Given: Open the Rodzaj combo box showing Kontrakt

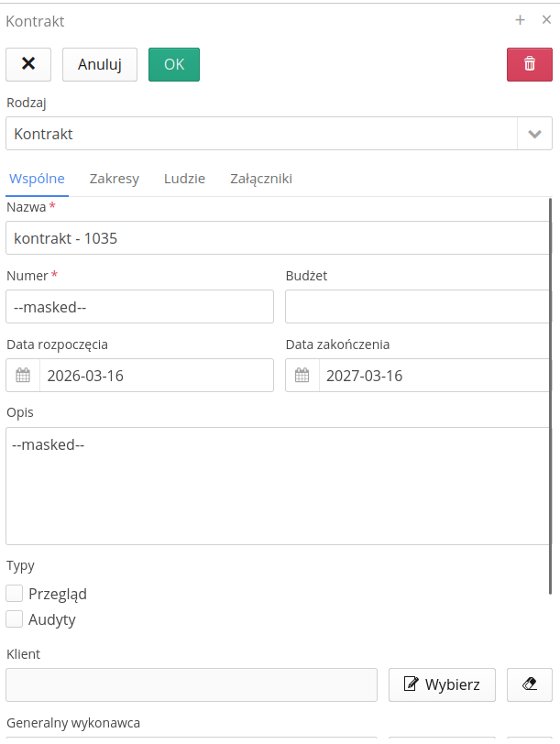Looking at the screenshot, I should coord(279,134).
